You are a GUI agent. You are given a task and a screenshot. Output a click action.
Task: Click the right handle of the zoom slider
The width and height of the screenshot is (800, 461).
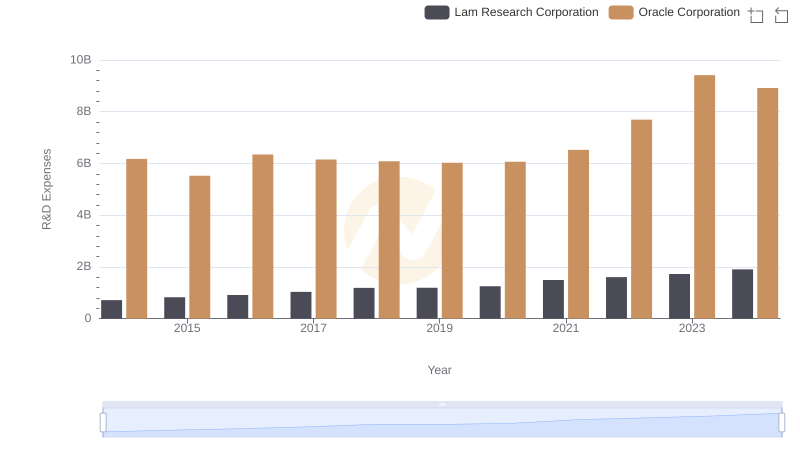pyautogui.click(x=781, y=423)
